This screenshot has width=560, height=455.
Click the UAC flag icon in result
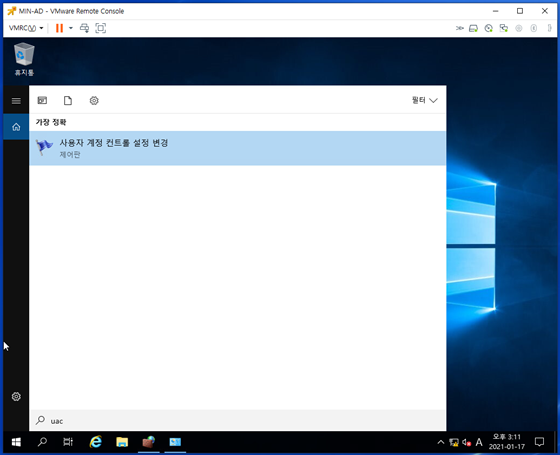click(x=44, y=147)
